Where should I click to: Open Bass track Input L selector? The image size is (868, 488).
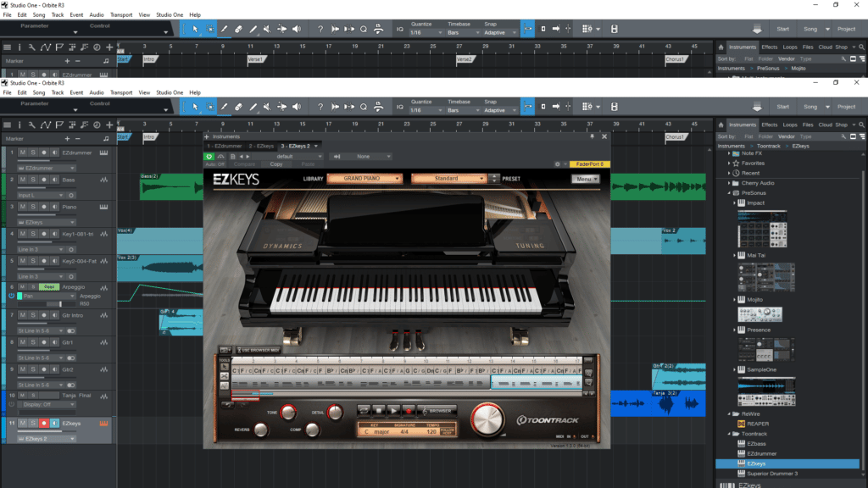41,196
